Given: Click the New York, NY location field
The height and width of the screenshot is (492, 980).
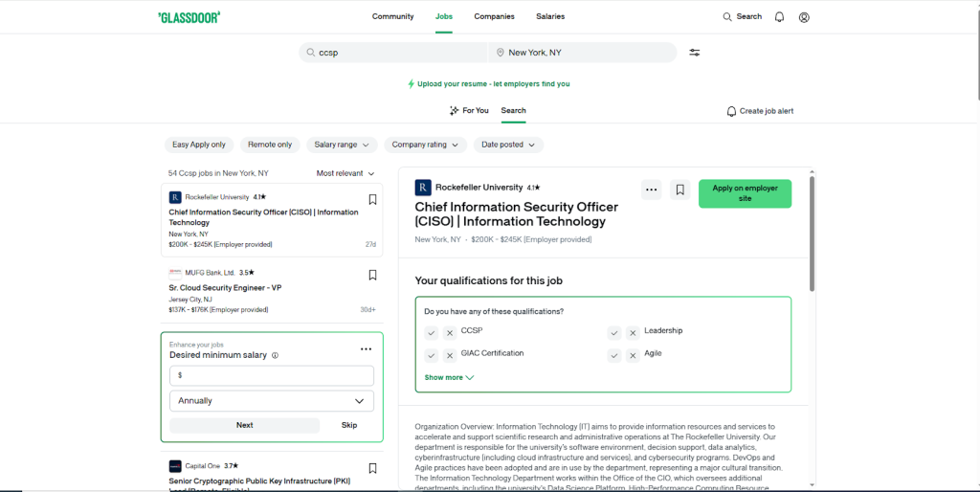Looking at the screenshot, I should click(x=583, y=53).
